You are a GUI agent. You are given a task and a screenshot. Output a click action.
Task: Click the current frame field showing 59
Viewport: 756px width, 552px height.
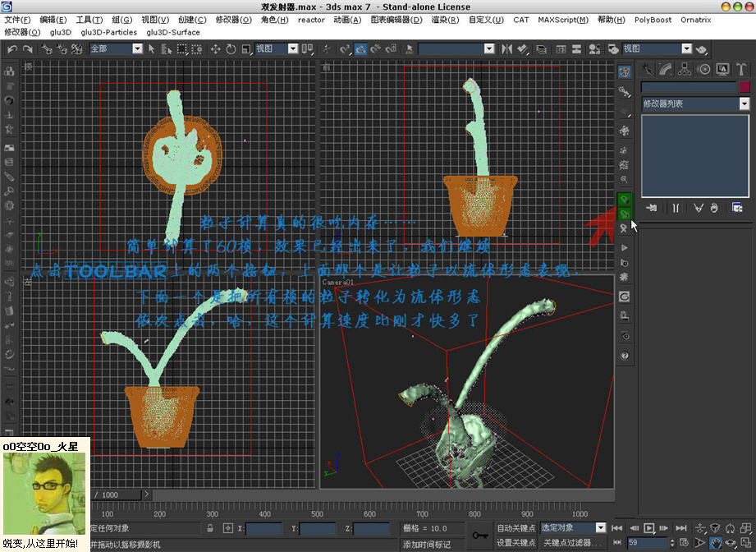pos(648,543)
